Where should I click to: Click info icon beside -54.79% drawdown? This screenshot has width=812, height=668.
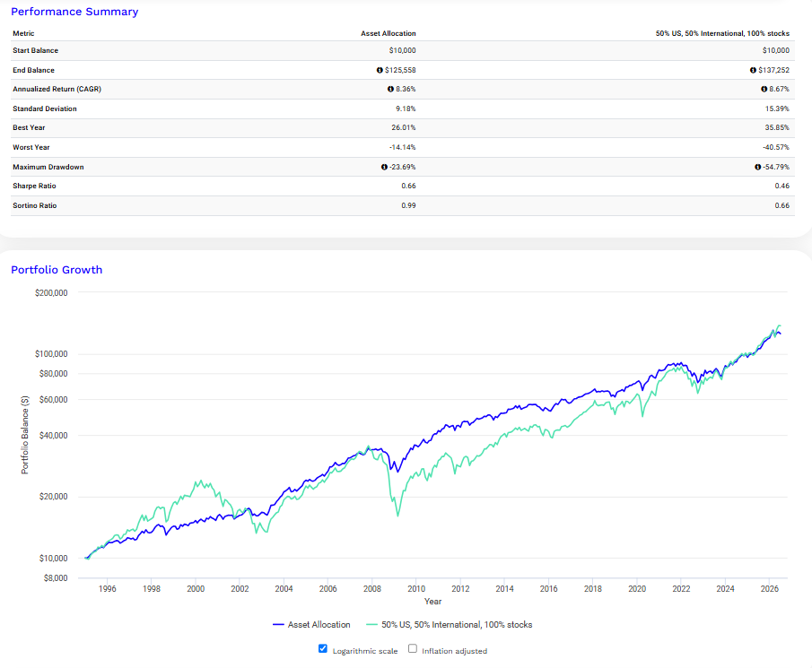tap(757, 167)
